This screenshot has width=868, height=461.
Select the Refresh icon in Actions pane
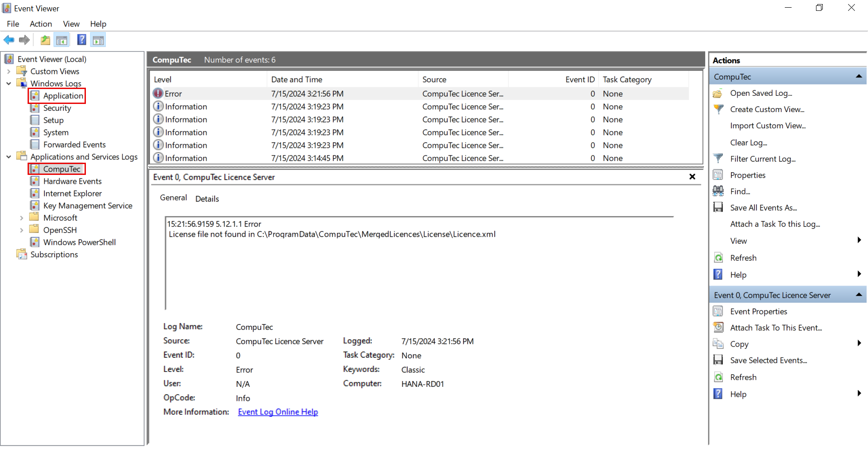(x=719, y=257)
